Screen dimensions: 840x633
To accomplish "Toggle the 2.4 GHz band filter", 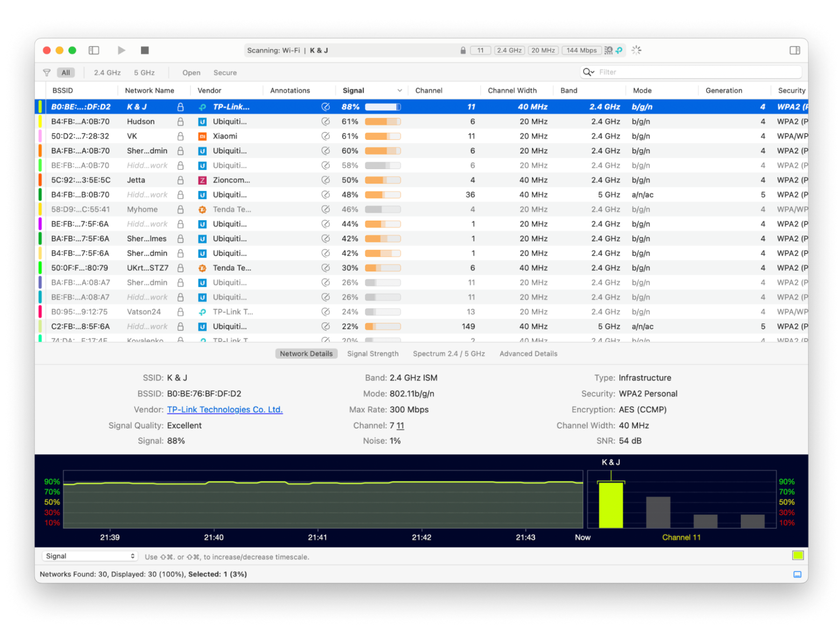I will point(107,73).
